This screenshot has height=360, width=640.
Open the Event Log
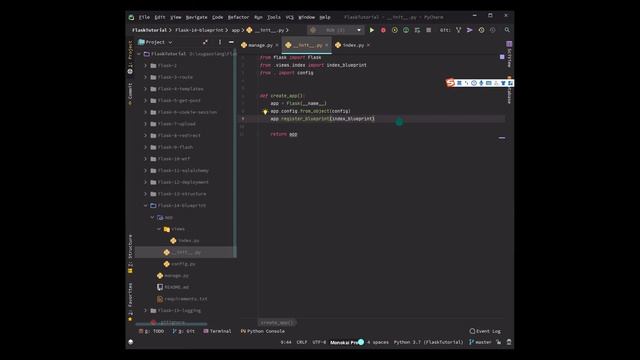(485, 331)
